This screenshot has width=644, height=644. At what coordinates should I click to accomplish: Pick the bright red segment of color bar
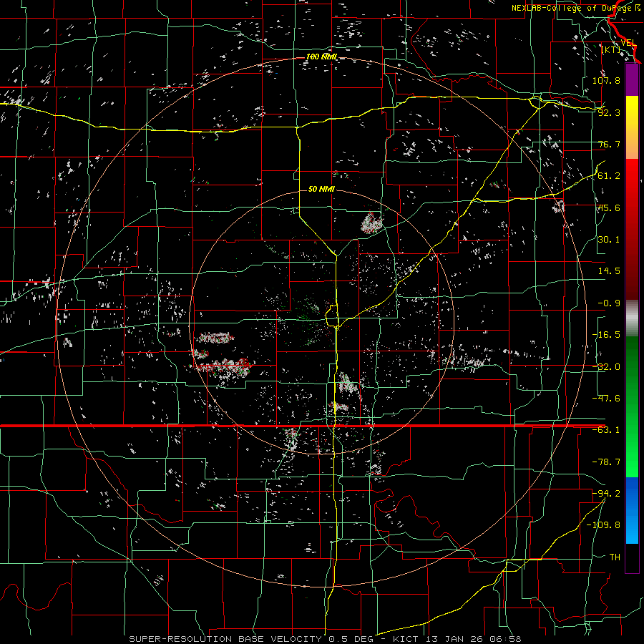pyautogui.click(x=632, y=185)
